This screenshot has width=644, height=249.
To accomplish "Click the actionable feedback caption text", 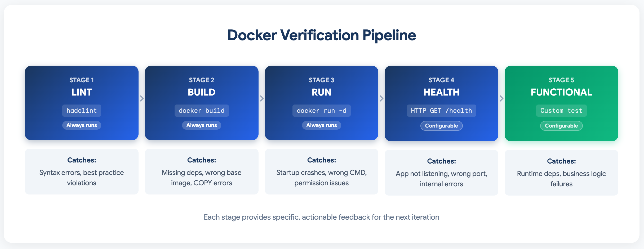I will coord(321,217).
